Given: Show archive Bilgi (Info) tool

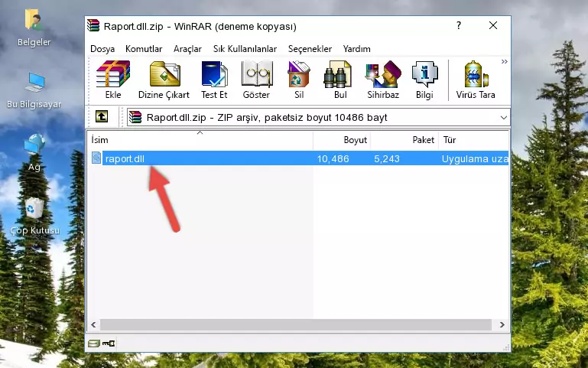Looking at the screenshot, I should pos(424,74).
